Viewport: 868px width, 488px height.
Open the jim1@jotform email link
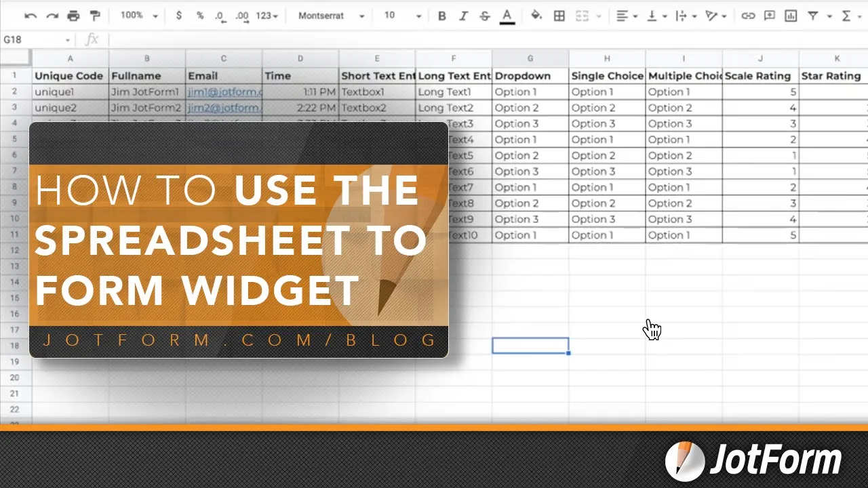point(224,92)
